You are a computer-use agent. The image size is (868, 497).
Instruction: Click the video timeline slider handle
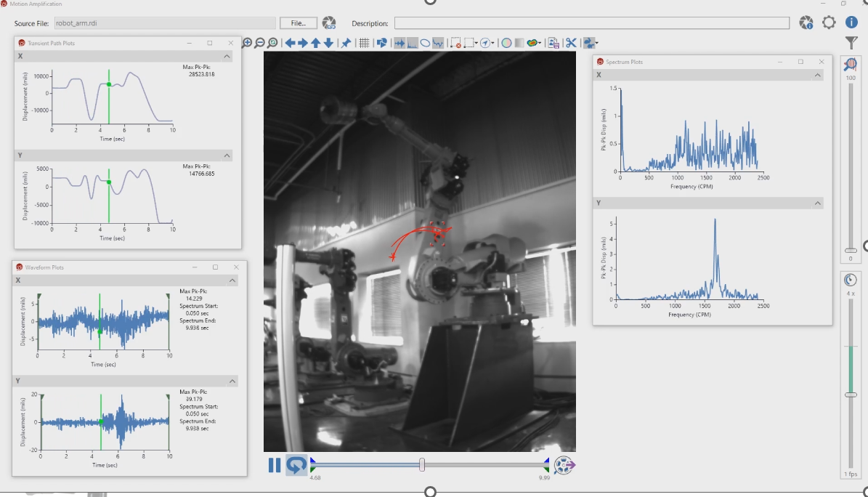pos(422,464)
